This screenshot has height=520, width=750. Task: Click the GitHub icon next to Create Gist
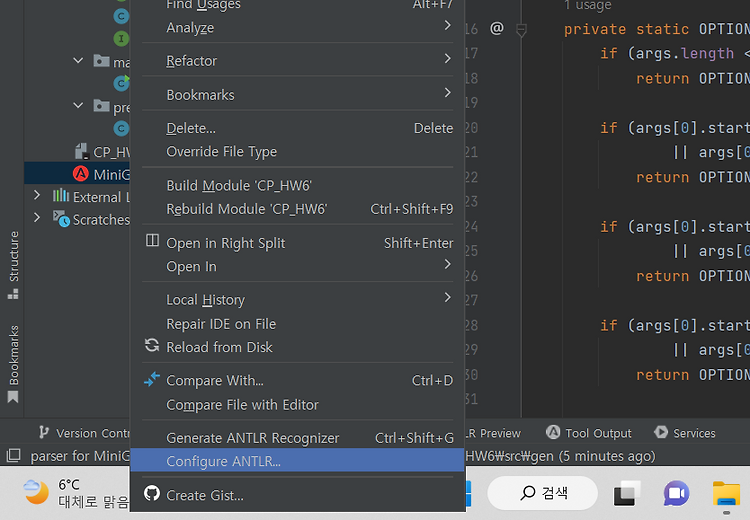coord(152,493)
